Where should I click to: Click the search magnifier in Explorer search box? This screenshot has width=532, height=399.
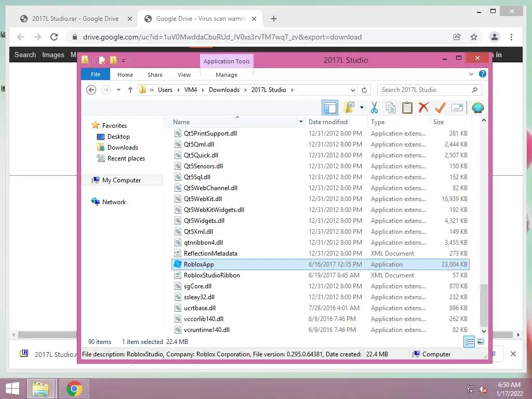pos(474,90)
